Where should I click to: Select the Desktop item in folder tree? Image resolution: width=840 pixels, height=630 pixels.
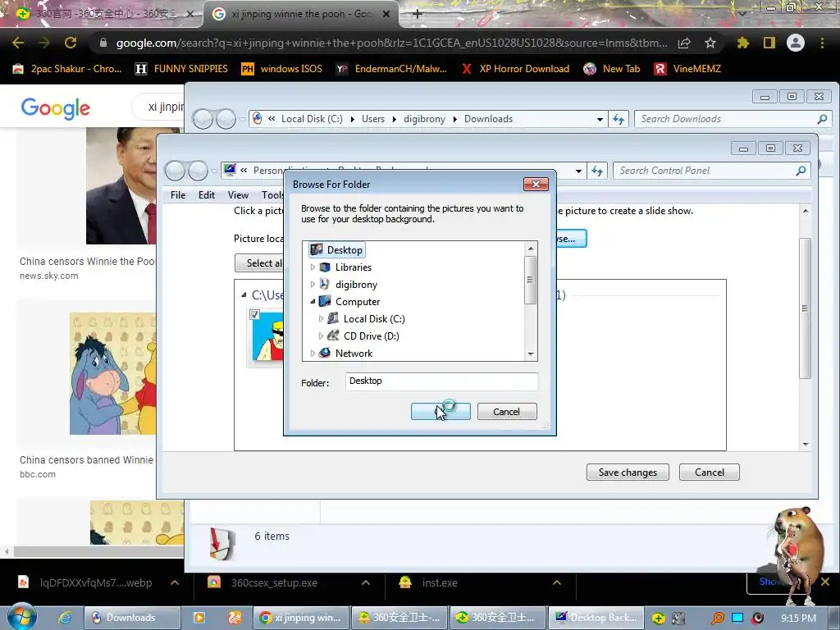pyautogui.click(x=337, y=249)
